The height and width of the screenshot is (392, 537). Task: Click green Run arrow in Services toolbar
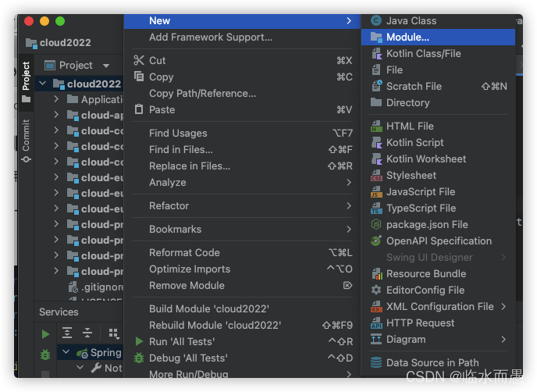pos(45,334)
